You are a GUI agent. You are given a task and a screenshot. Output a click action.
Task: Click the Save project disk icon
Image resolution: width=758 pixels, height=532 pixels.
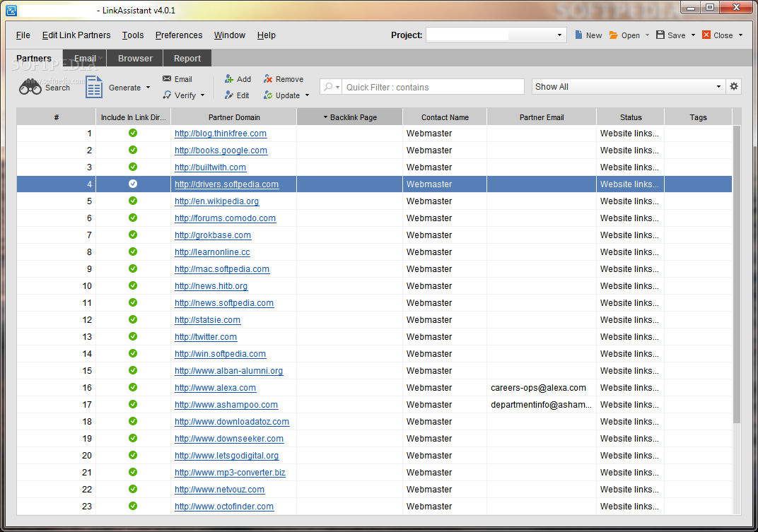[660, 35]
